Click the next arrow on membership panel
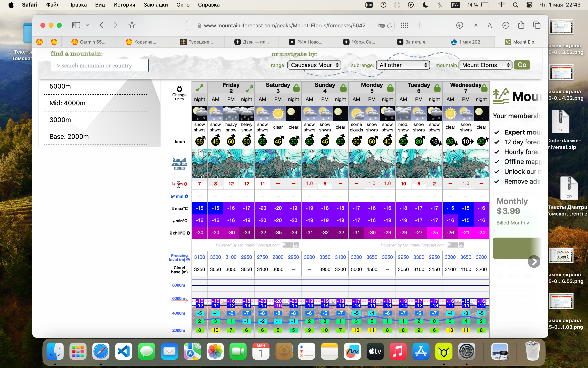The width and height of the screenshot is (588, 368). (534, 262)
